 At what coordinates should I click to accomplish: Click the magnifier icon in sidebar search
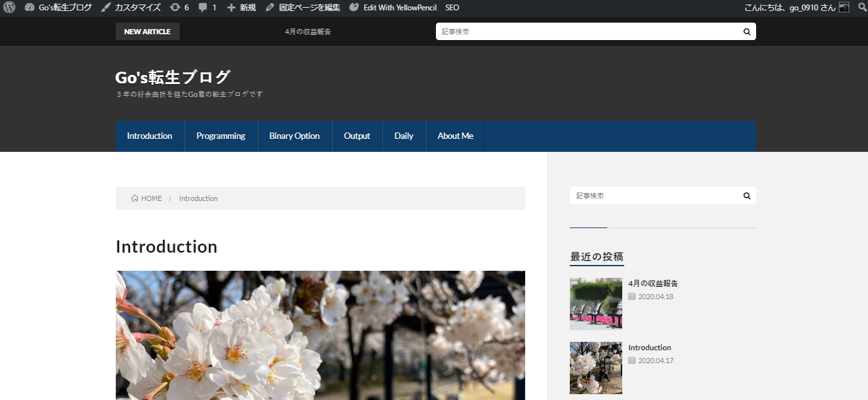click(x=746, y=196)
